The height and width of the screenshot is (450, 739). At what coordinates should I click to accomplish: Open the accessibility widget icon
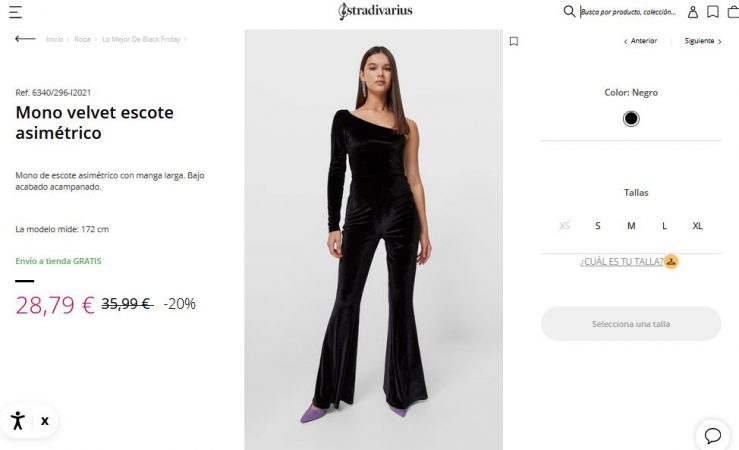[17, 421]
